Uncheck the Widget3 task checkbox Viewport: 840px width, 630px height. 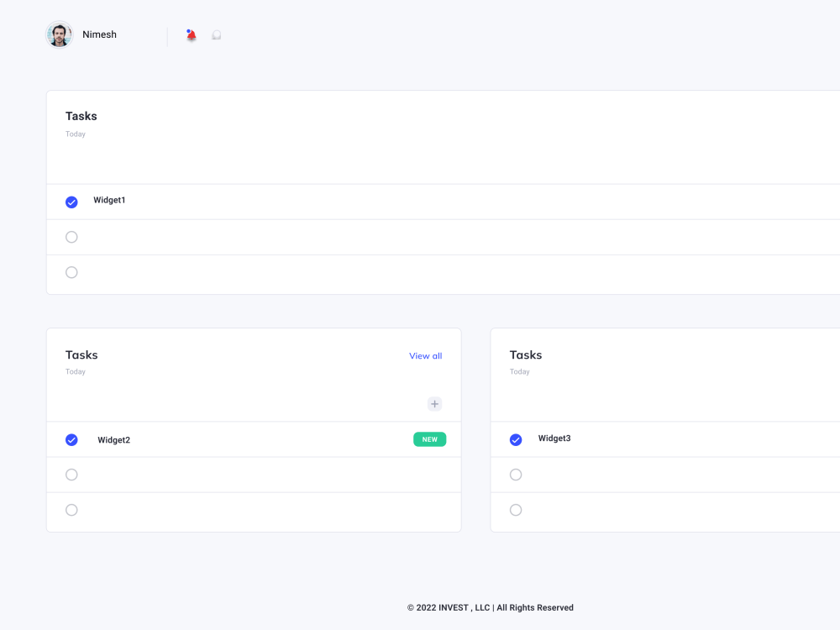[x=516, y=440]
